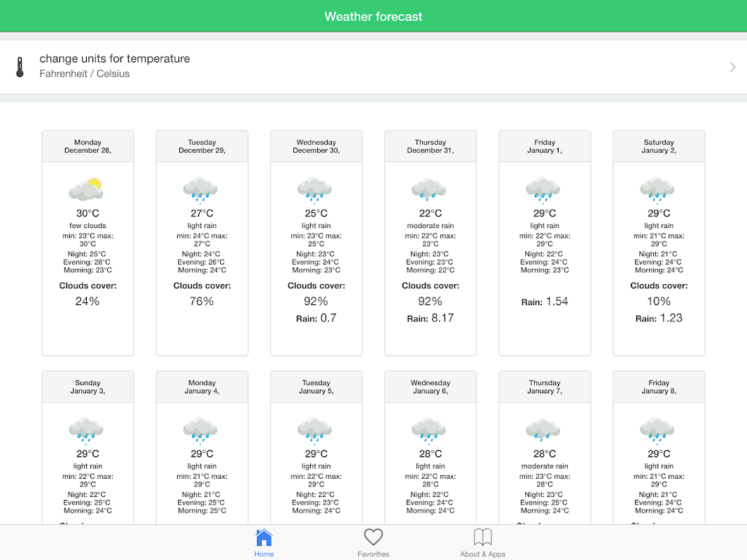Viewport: 747px width, 560px height.
Task: Click rain icon on Wednesday January 6
Action: click(429, 430)
